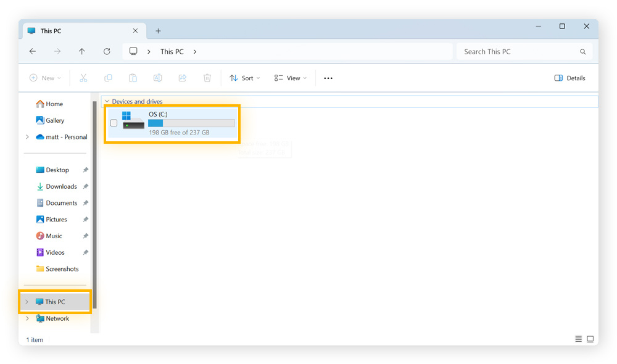Screen dimensions: 617x364
Task: Toggle details layout in the status bar
Action: click(578, 339)
